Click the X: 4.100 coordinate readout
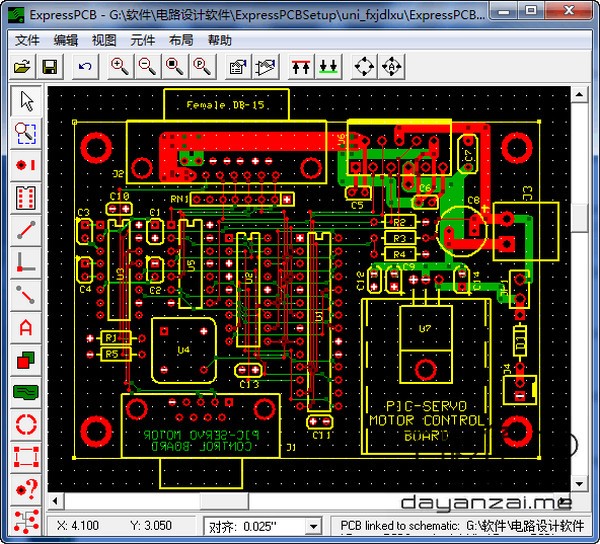This screenshot has width=600, height=544. pos(78,526)
